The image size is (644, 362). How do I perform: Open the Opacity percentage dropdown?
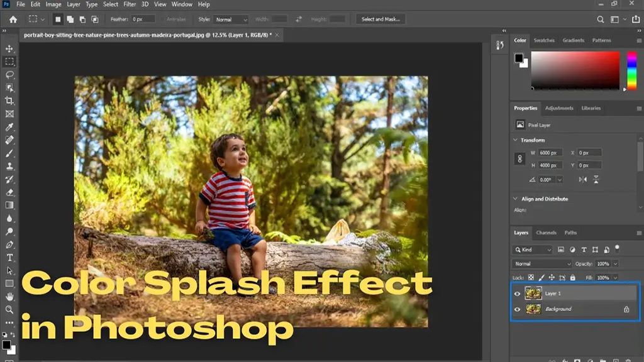[x=615, y=263]
